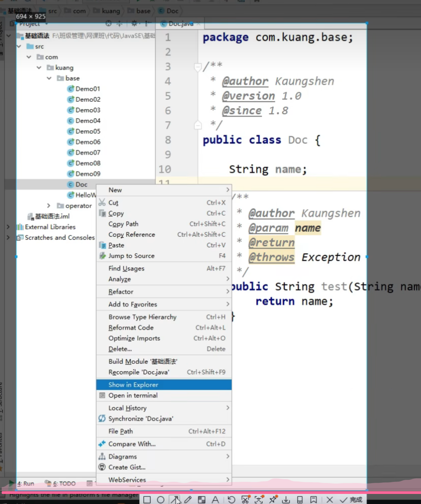This screenshot has width=421, height=504.
Task: Select Demo01 class in tree
Action: point(84,89)
